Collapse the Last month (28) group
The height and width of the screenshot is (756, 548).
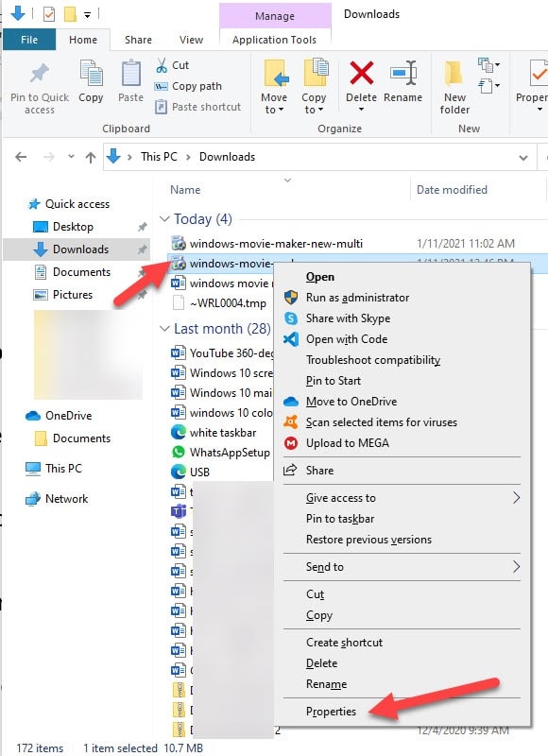point(164,329)
